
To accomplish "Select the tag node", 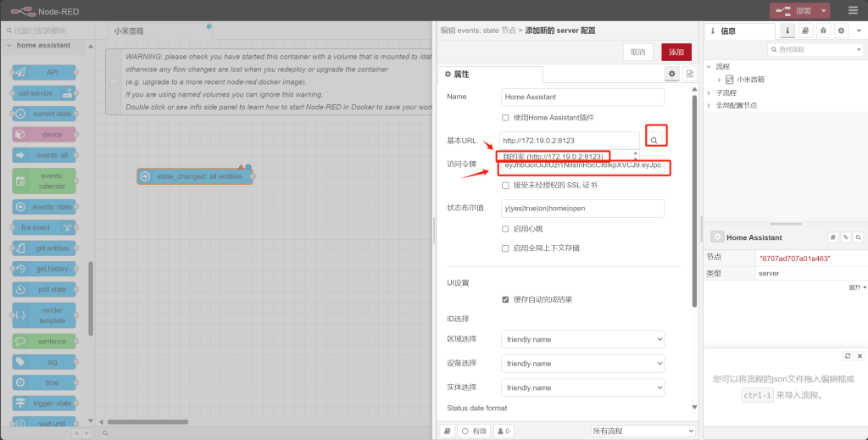I will point(44,362).
